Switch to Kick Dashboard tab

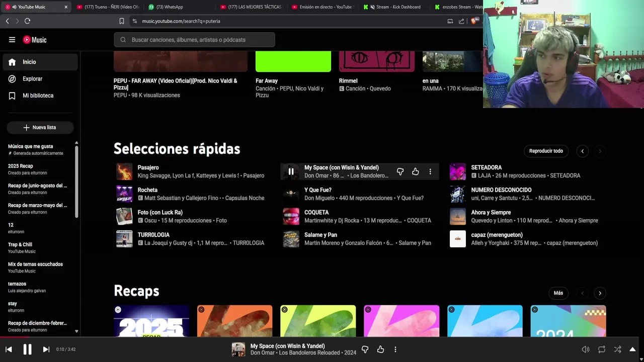pyautogui.click(x=395, y=7)
